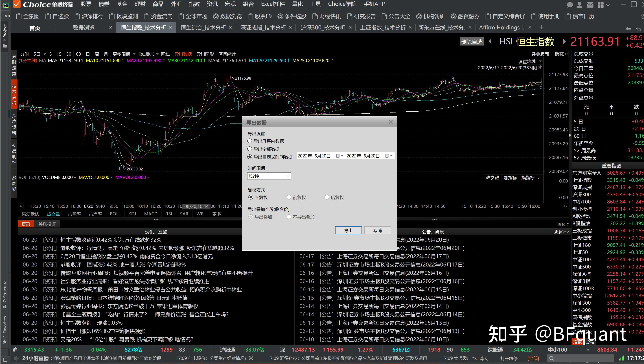Click the 删除自选 button
Screen dimensions: 644x364
(x=472, y=42)
